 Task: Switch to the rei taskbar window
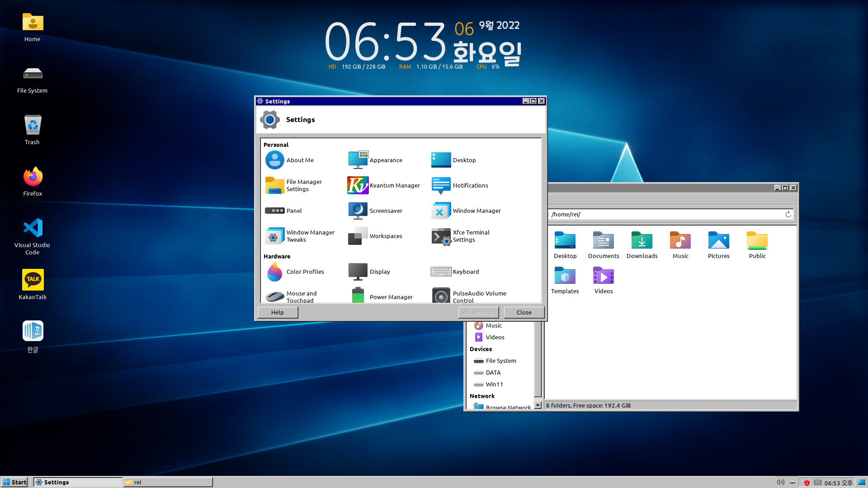[168, 482]
